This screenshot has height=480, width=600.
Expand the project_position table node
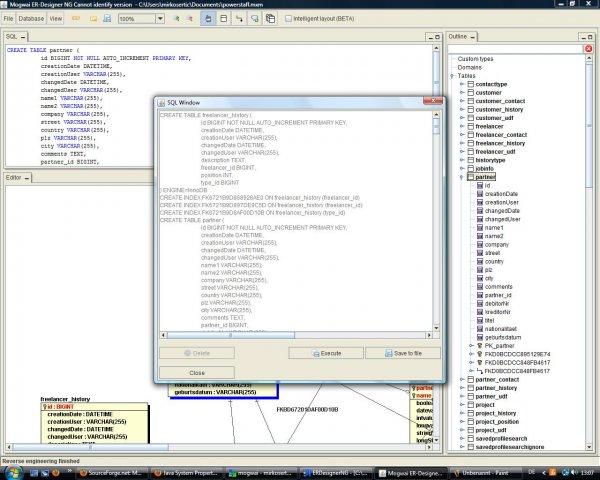tap(462, 421)
